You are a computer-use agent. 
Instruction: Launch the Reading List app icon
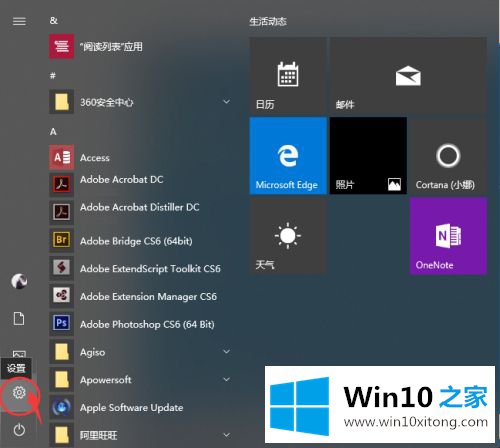pos(61,46)
